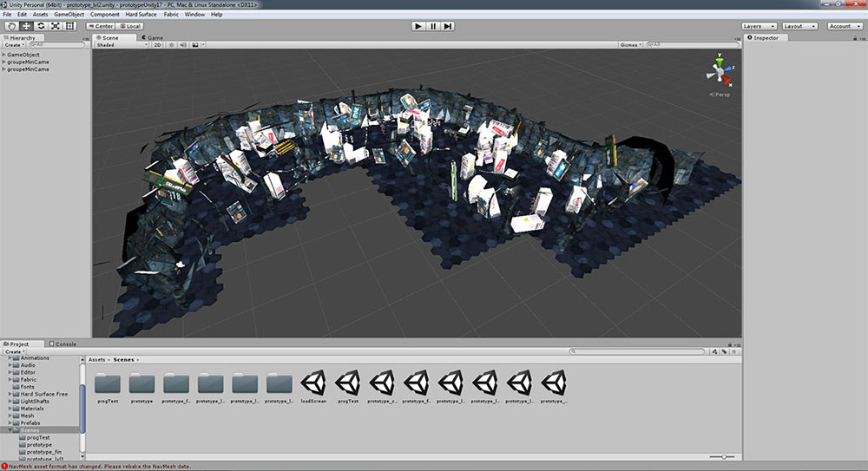868x471 pixels.
Task: Toggle scene audio speaker icon
Action: click(181, 45)
